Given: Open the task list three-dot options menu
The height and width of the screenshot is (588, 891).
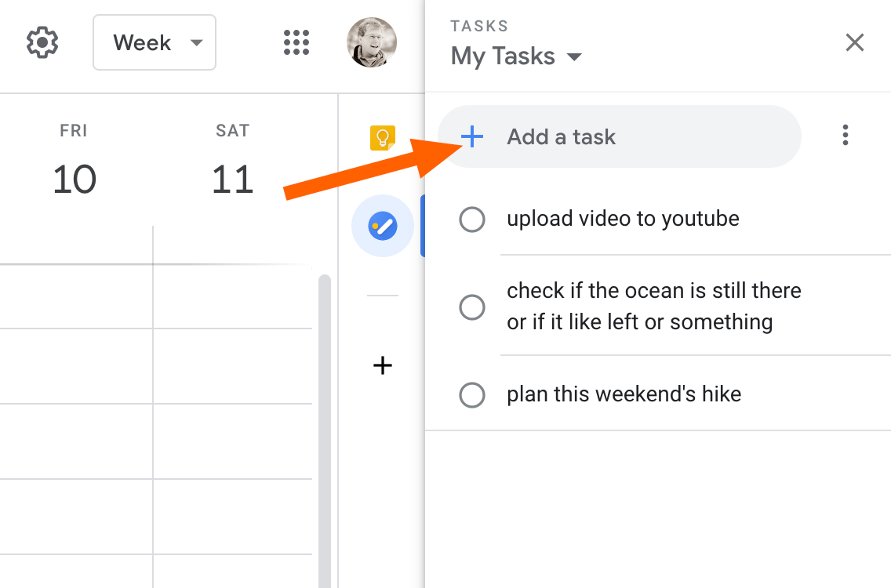Looking at the screenshot, I should point(845,136).
